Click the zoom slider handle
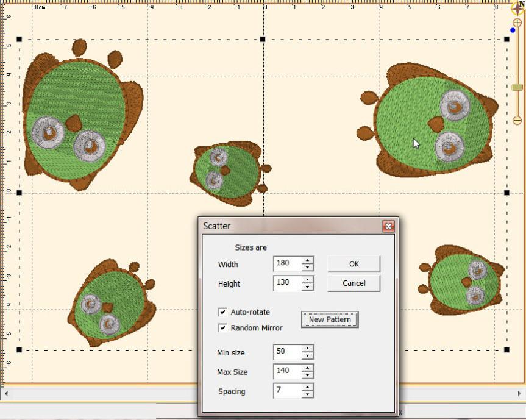This screenshot has width=526, height=420. pos(517,88)
